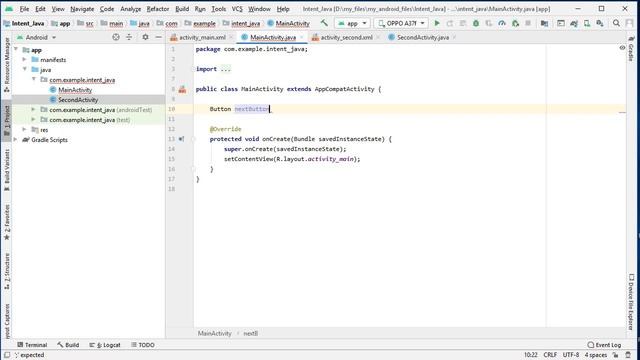
Task: Click Sync Project with Gradle Files icon
Action: coord(574,23)
